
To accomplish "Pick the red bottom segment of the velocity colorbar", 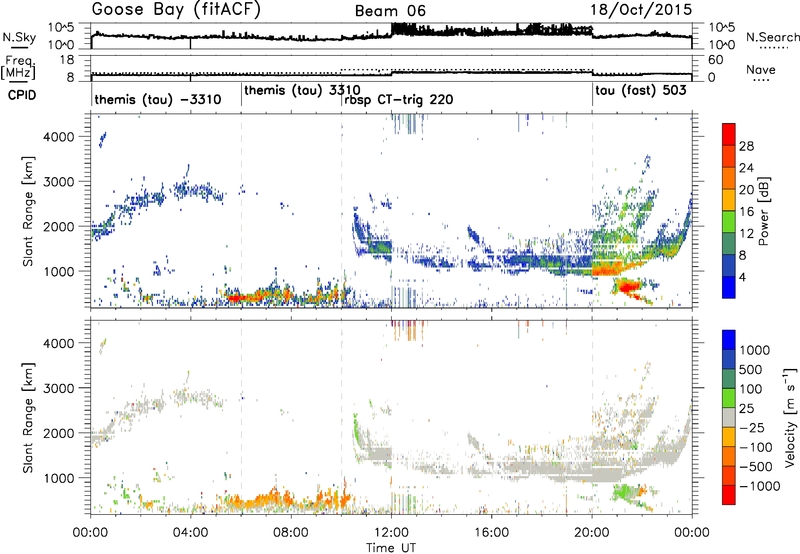I will point(729,495).
